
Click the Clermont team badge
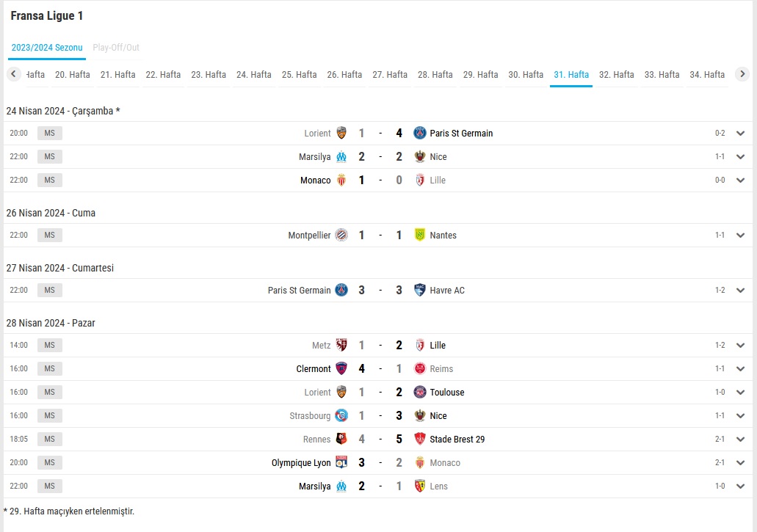[x=341, y=368]
